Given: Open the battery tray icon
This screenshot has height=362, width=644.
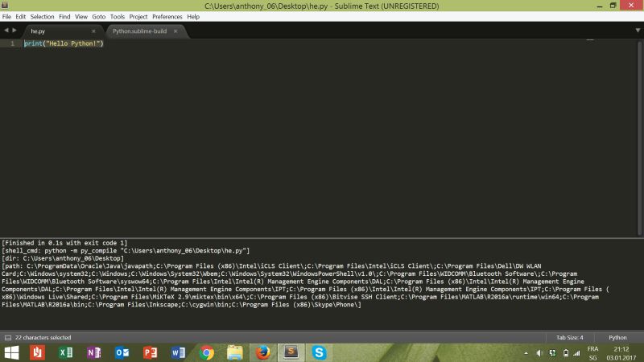Looking at the screenshot, I should tap(566, 353).
